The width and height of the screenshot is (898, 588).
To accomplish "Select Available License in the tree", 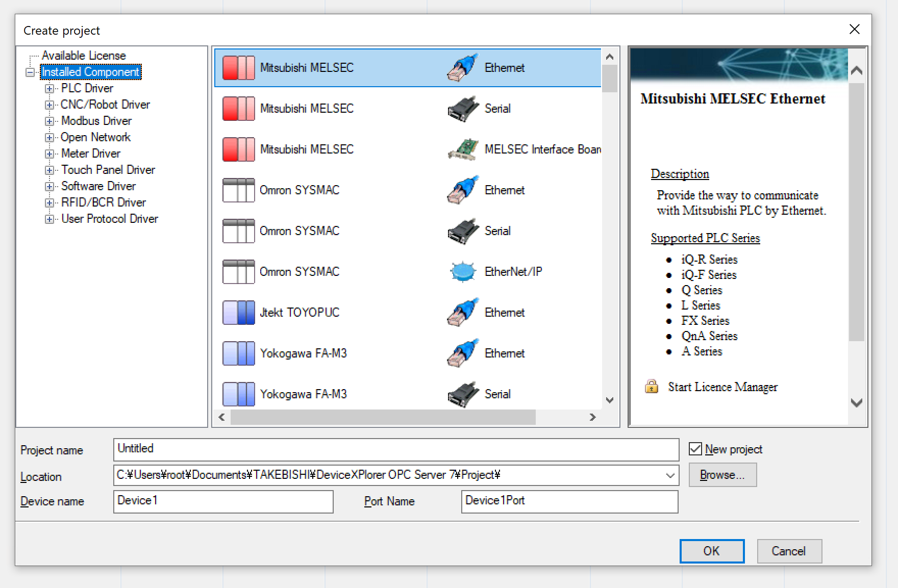I will pyautogui.click(x=84, y=56).
